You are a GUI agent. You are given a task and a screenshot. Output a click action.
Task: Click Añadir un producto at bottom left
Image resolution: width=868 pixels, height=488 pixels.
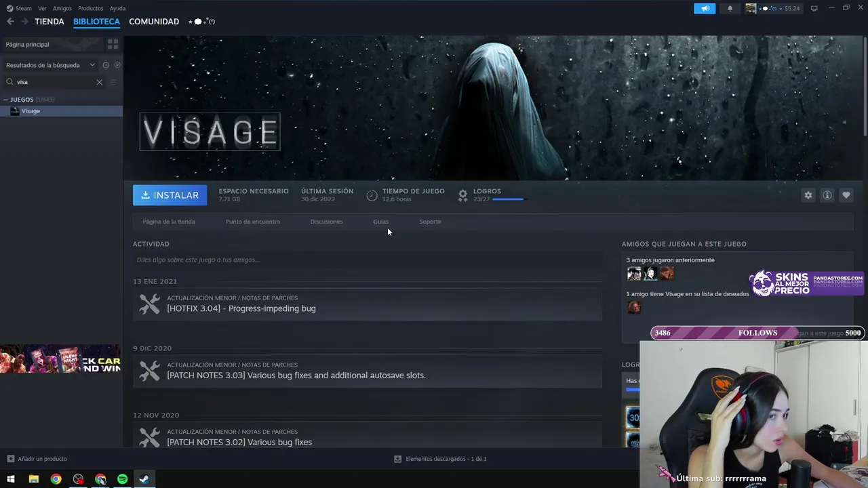[x=37, y=459]
